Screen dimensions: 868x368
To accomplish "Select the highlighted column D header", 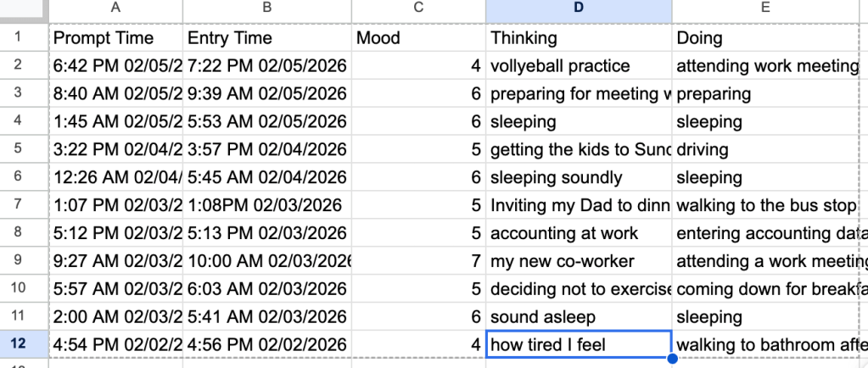I will click(579, 8).
